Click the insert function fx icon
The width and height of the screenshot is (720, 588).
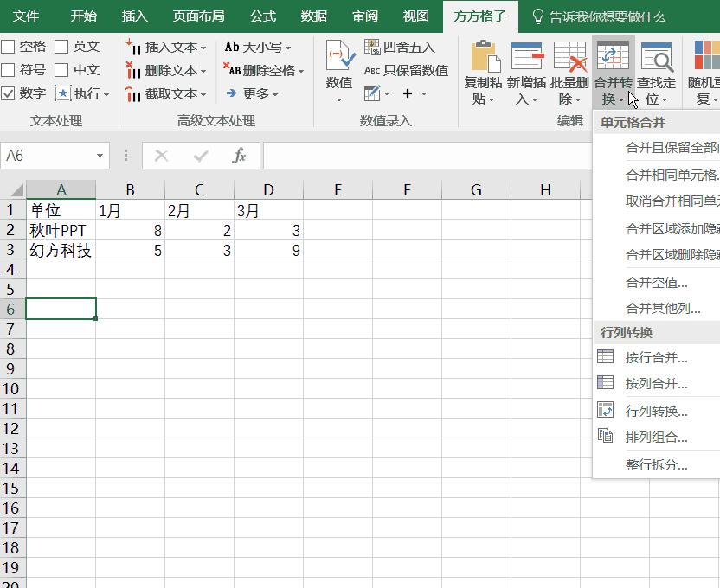click(x=240, y=156)
